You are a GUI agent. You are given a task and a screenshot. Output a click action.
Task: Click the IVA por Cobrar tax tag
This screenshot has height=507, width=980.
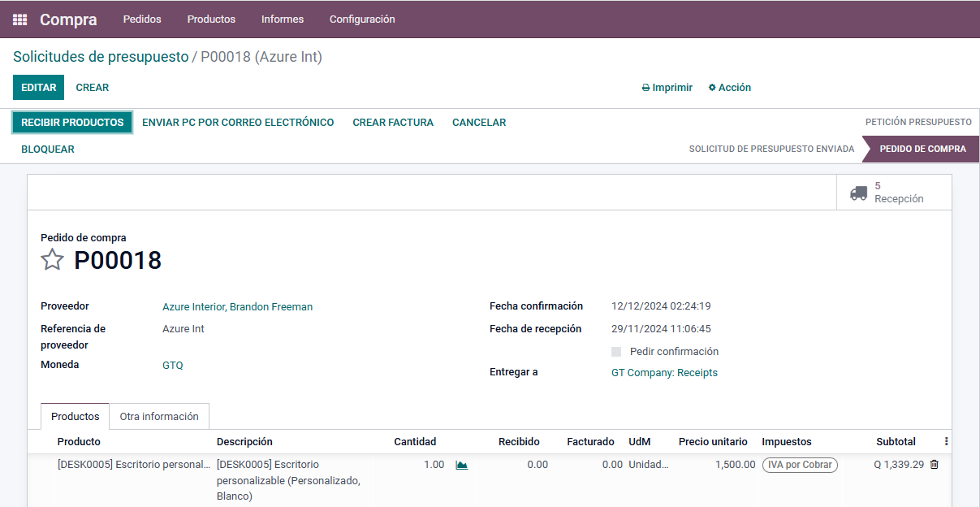coord(800,465)
